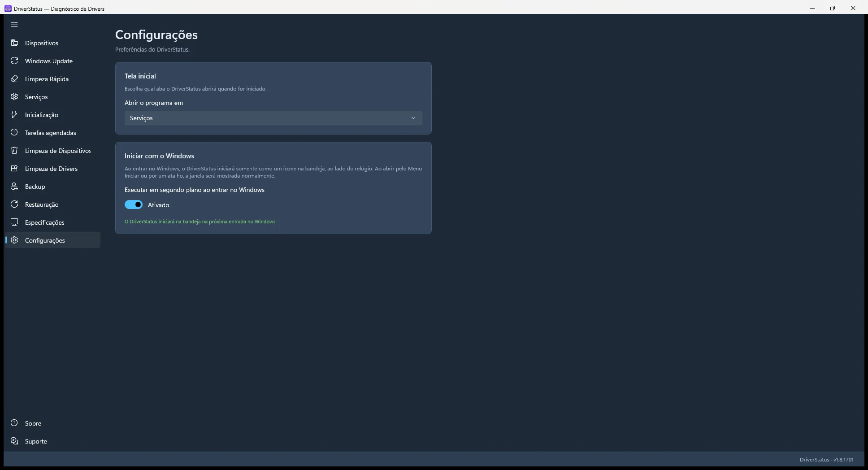Click the Configurações gear icon in sidebar
This screenshot has width=868, height=470.
[14, 240]
